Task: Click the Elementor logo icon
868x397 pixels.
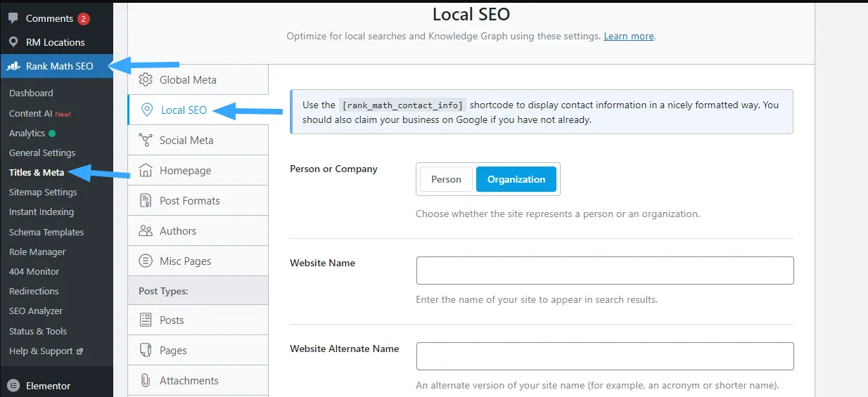Action: click(13, 386)
